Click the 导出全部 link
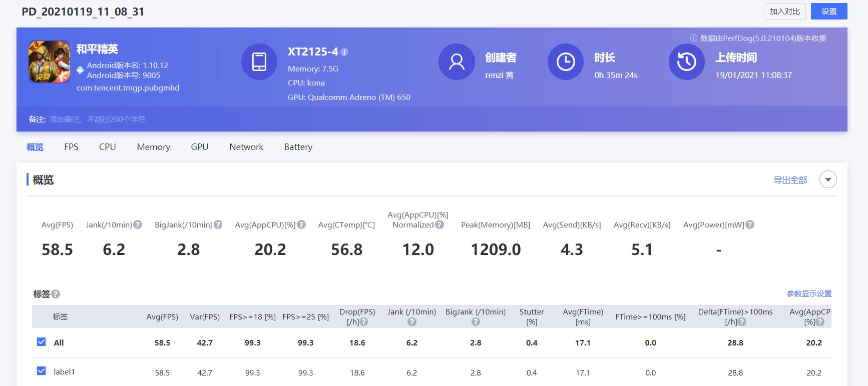Viewport: 868px width, 386px height. point(790,180)
